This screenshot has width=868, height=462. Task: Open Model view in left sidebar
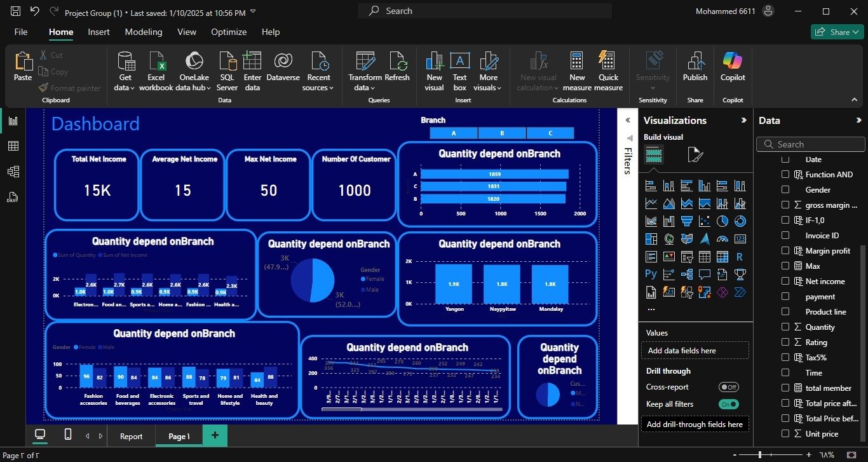click(13, 172)
